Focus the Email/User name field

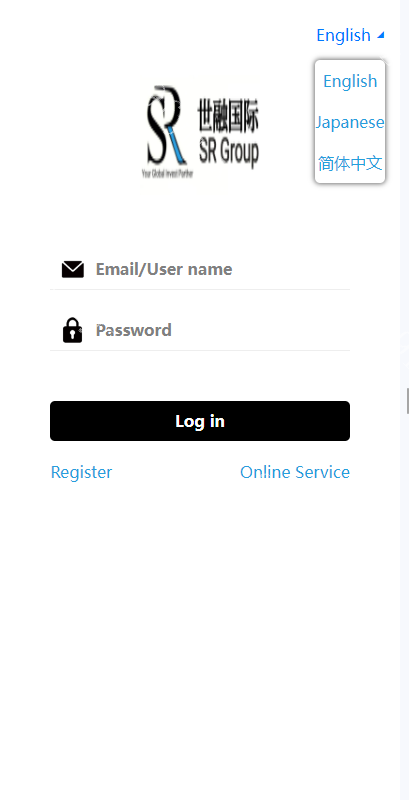(x=200, y=269)
